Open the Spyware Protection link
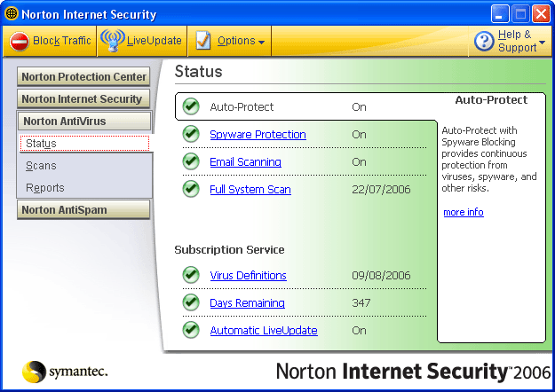555x392 pixels. click(258, 135)
